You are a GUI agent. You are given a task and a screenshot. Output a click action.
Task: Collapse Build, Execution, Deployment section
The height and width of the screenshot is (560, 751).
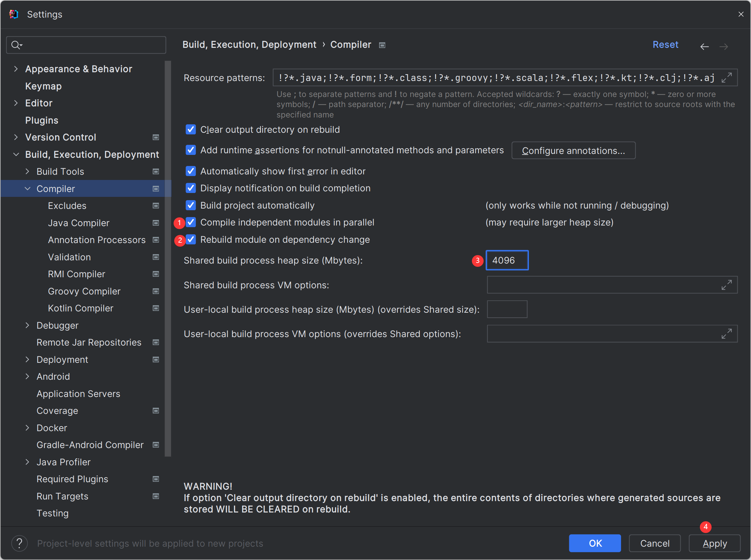pos(16,154)
